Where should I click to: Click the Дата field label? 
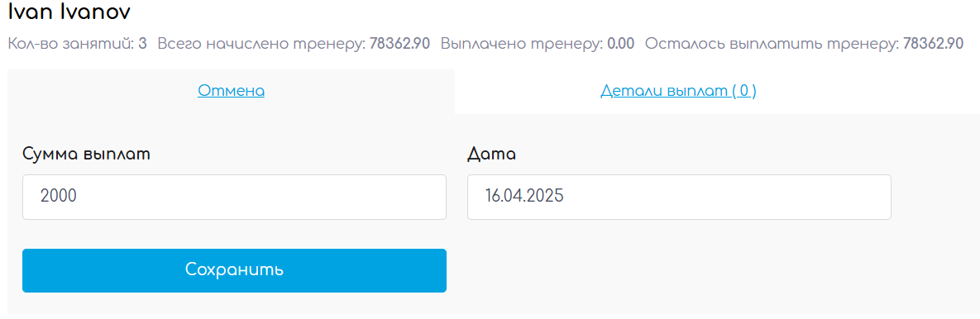point(492,155)
